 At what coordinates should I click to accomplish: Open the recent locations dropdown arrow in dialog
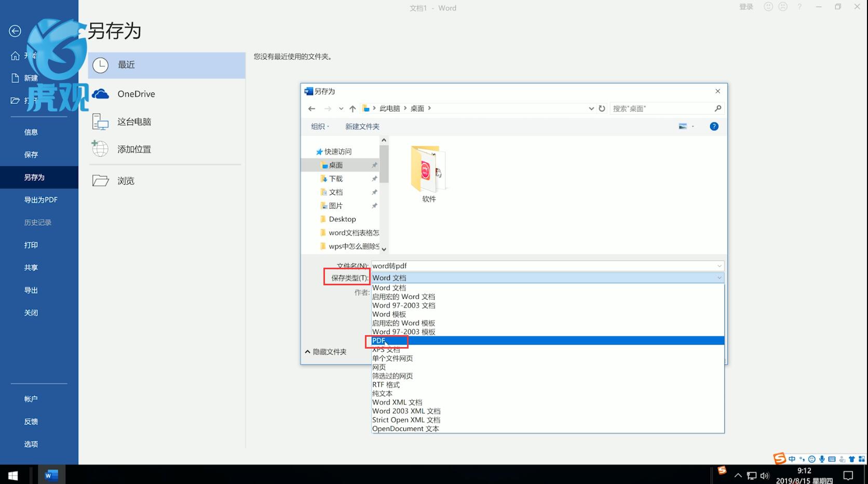(x=341, y=108)
